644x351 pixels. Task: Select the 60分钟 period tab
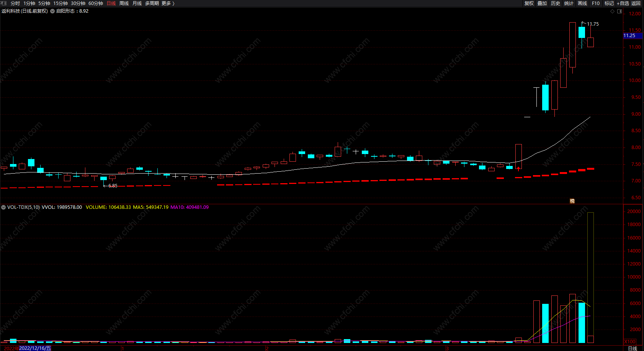click(96, 3)
